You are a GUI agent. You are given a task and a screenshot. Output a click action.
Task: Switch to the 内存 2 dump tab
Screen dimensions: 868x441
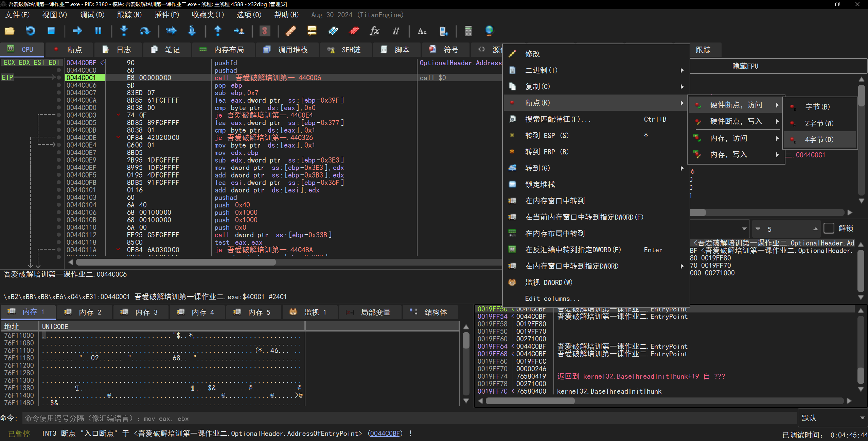point(84,312)
